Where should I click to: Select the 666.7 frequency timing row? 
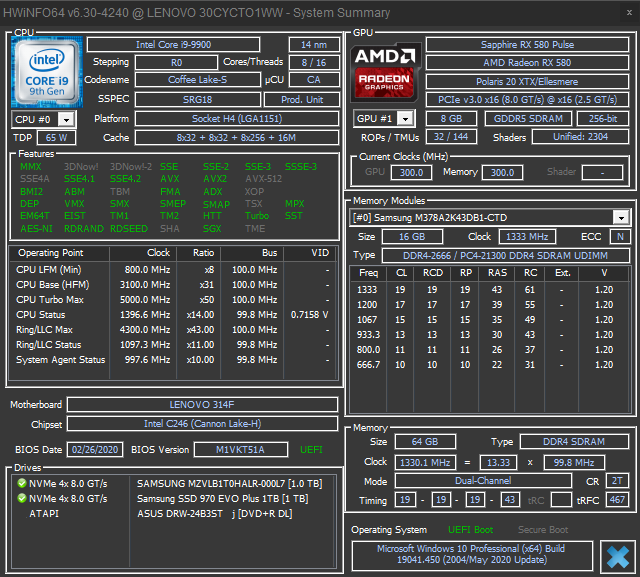pos(489,365)
